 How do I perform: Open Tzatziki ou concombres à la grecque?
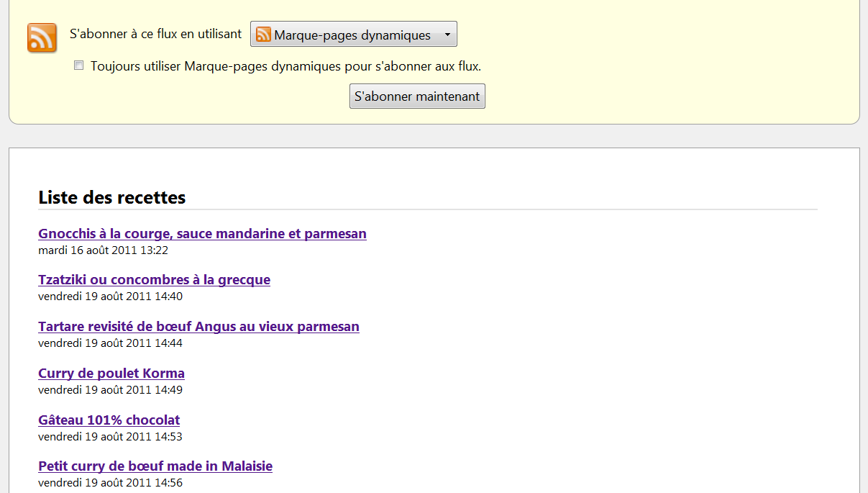pos(154,280)
